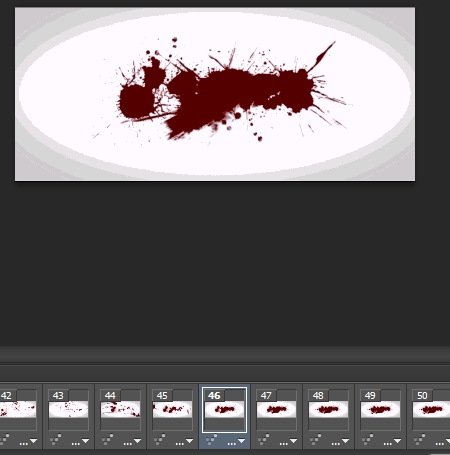
Task: Click the disposal method icon under frame 44
Action: pos(107,440)
